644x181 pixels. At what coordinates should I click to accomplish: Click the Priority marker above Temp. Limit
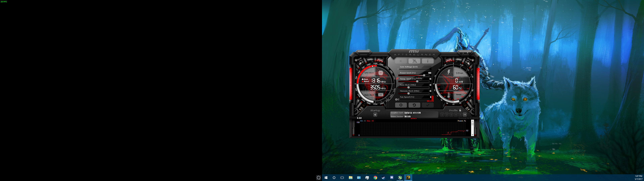[x=419, y=78]
